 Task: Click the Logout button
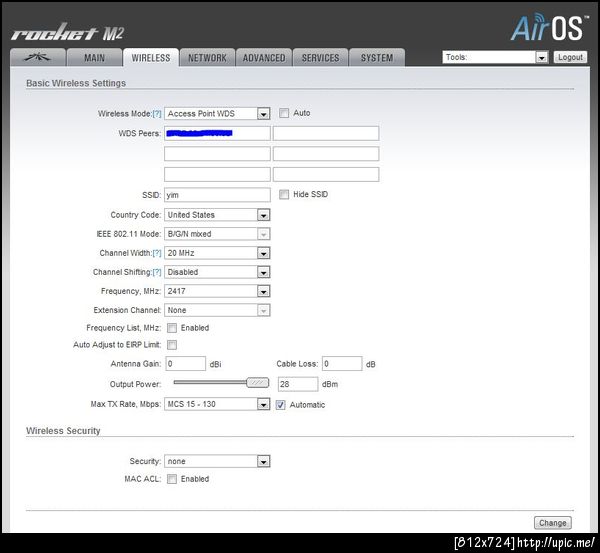point(570,57)
